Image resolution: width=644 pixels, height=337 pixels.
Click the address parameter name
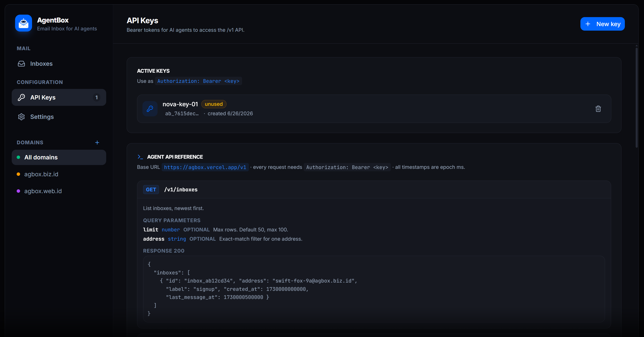[154, 239]
